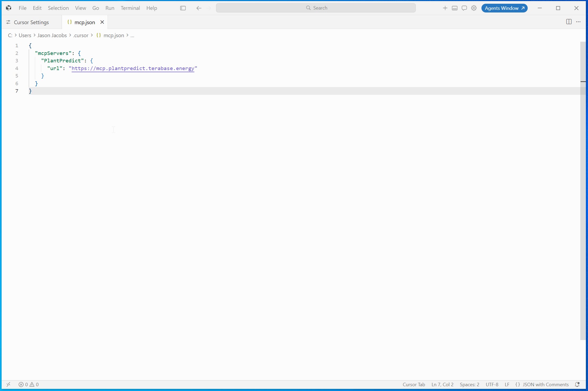
Task: Open the Edit menu
Action: point(37,8)
